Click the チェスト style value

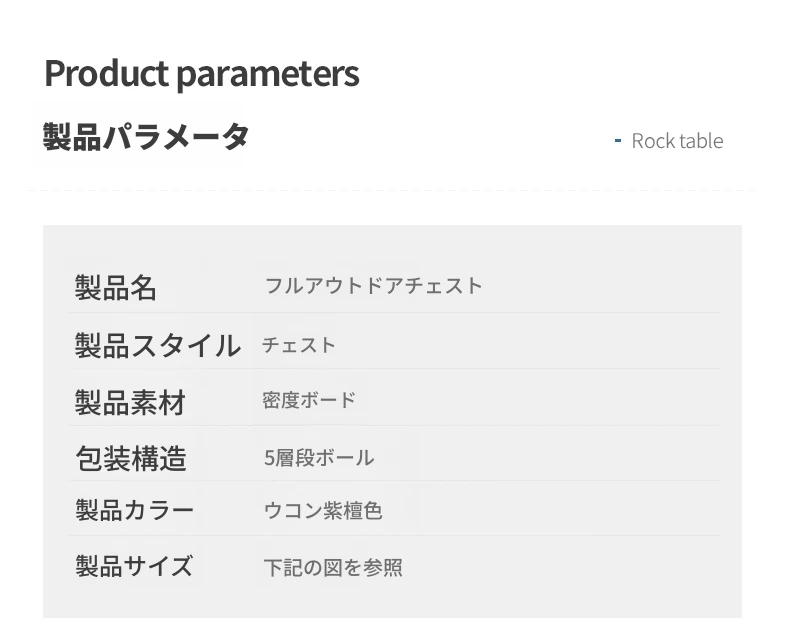click(x=299, y=345)
